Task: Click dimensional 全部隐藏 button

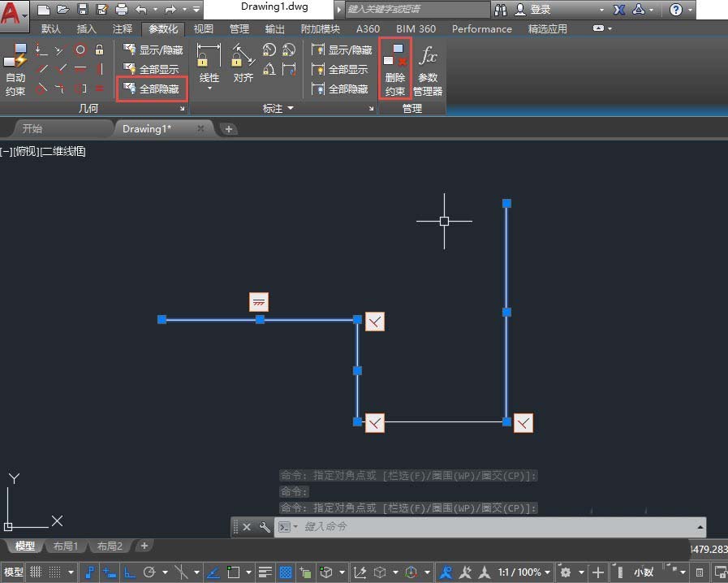Action: [x=339, y=89]
